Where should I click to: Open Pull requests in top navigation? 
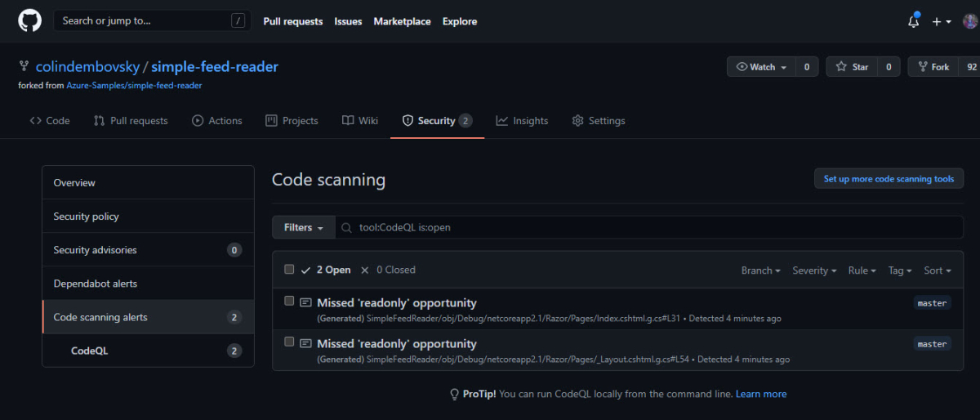click(x=293, y=21)
